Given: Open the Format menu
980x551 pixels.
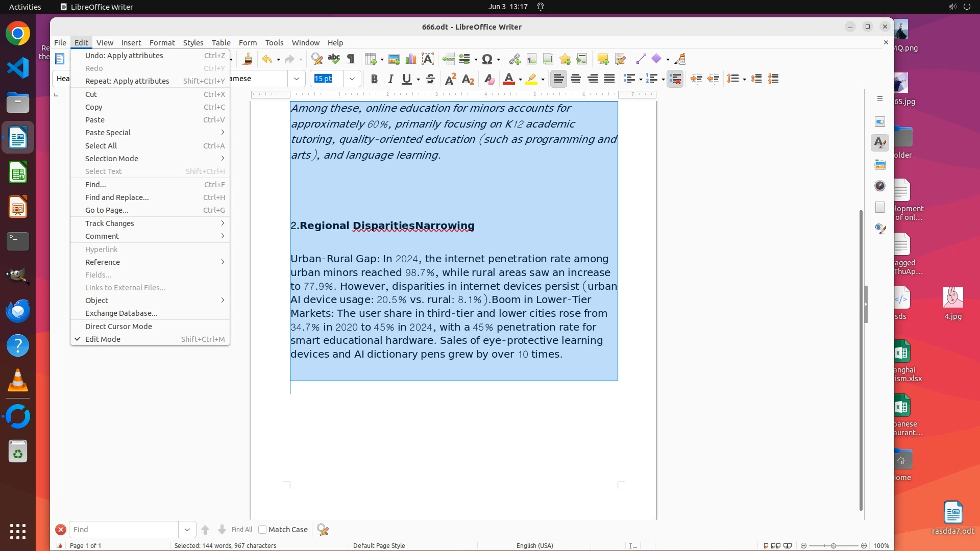Looking at the screenshot, I should (162, 43).
